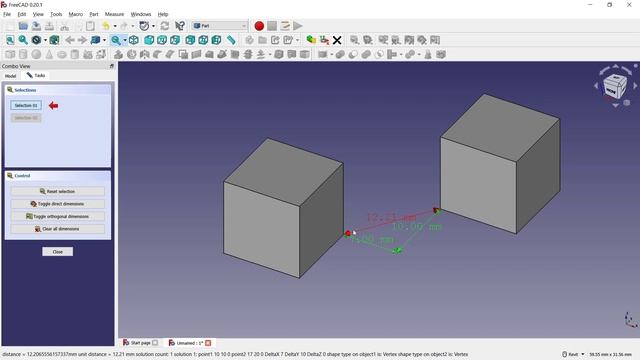Switch to the Model tab

(11, 76)
